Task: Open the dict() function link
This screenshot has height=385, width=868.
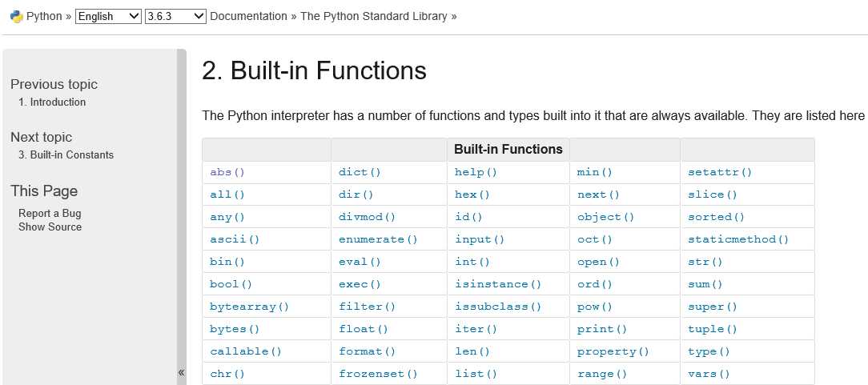Action: coord(360,172)
